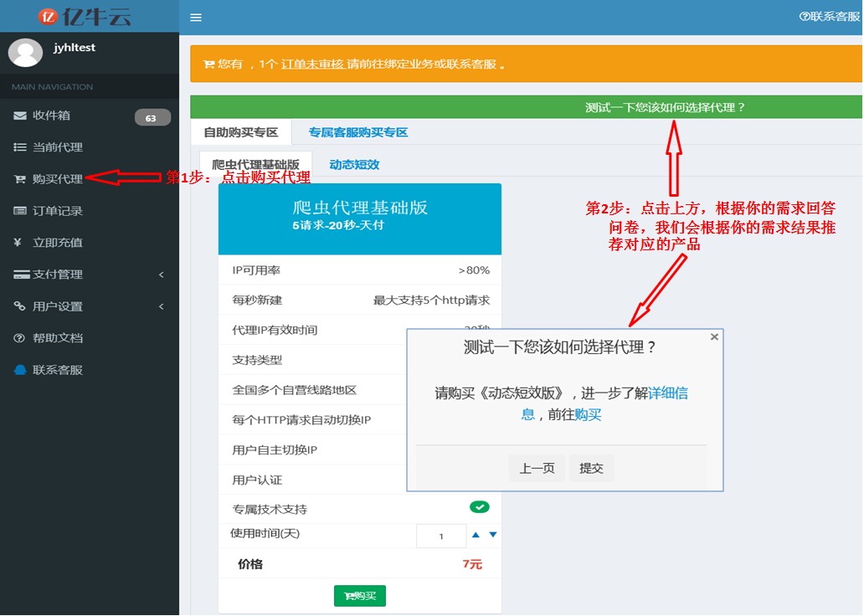Close the proxy selection quiz dialog

point(714,336)
